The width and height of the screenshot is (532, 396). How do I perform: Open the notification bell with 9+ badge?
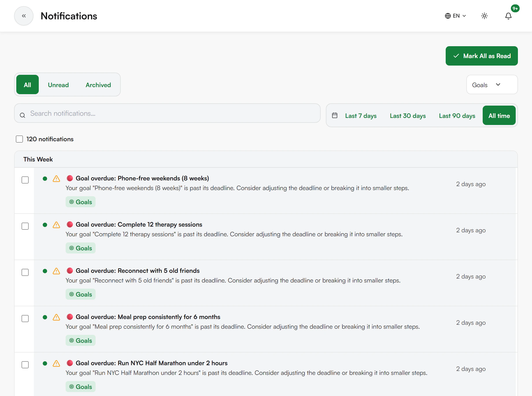click(x=508, y=16)
